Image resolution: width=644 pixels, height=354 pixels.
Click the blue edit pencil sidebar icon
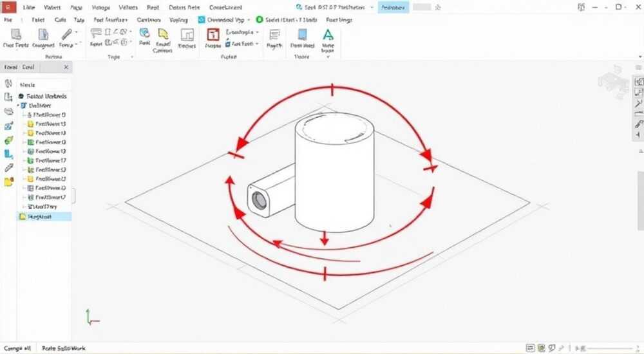point(8,126)
